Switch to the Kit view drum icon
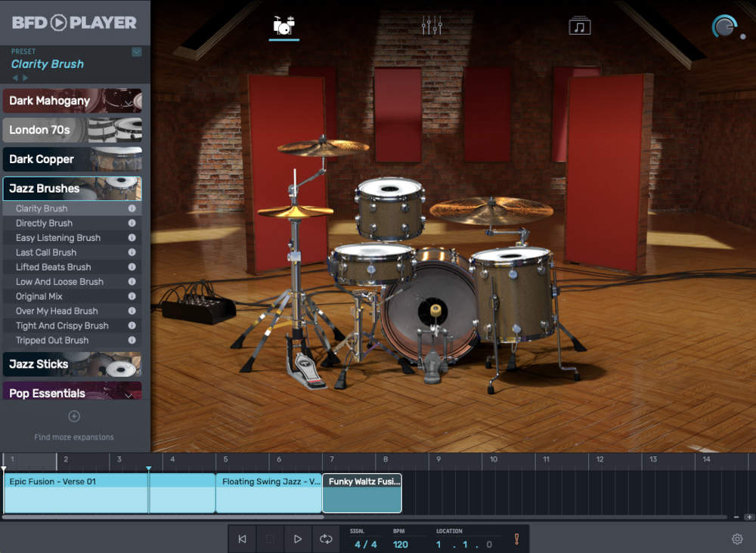The width and height of the screenshot is (756, 553). tap(283, 23)
